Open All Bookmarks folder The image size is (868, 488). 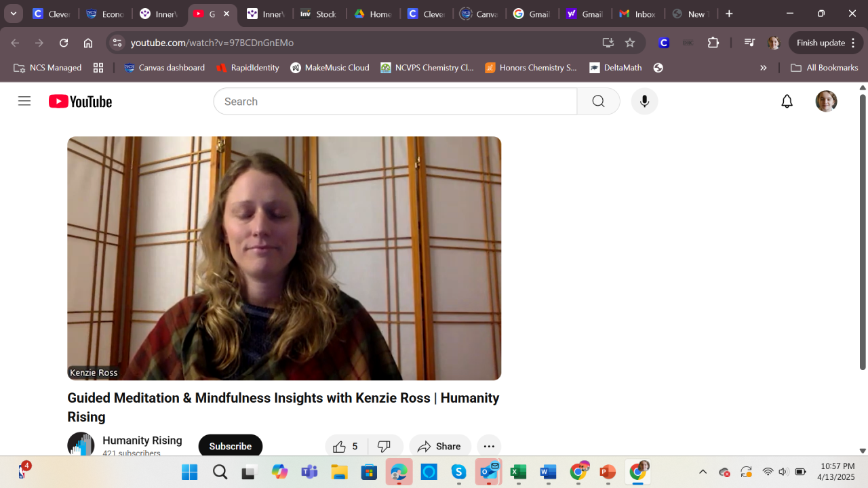(825, 68)
